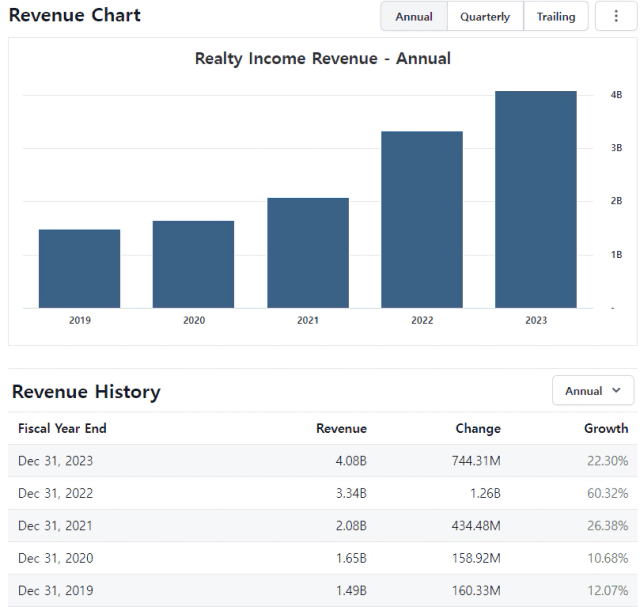Click the 158.92M change value
The image size is (640, 607).
476,558
